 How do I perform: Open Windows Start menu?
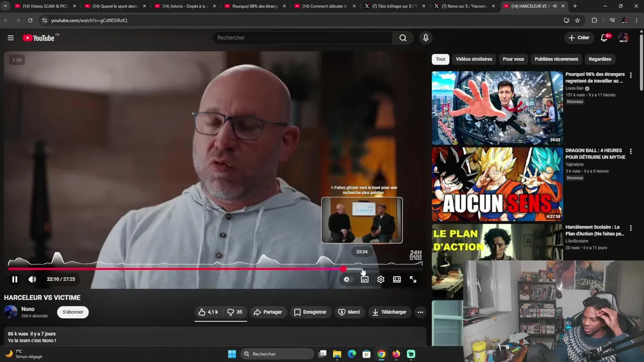(x=232, y=354)
